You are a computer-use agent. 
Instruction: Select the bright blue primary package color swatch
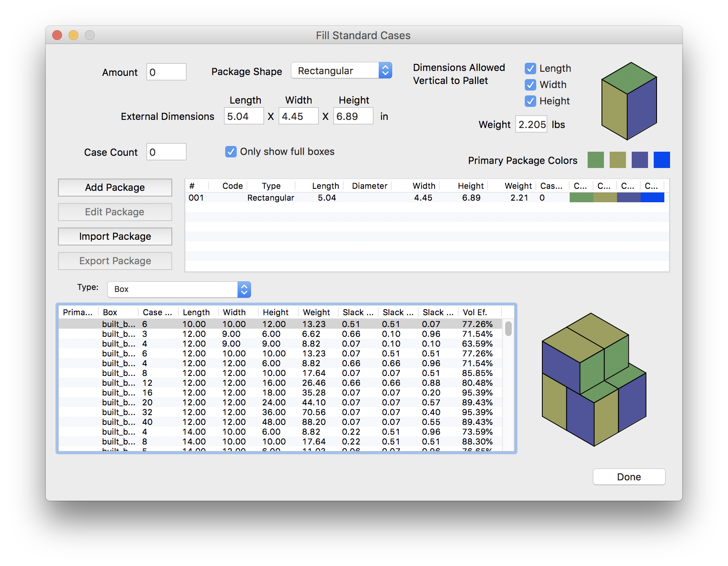(x=661, y=160)
